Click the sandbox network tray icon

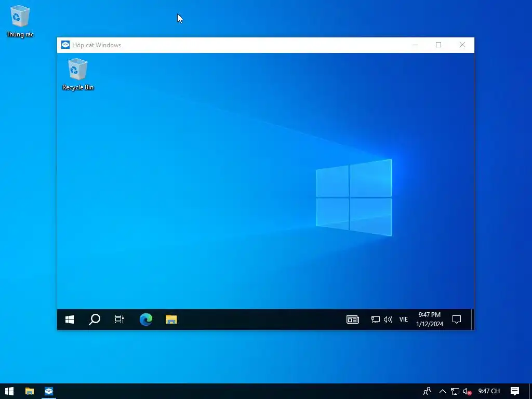(x=375, y=320)
